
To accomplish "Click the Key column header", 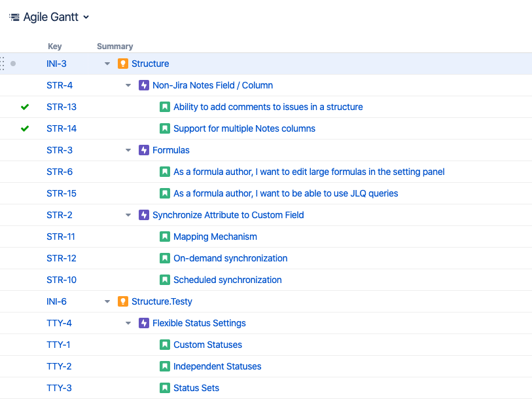I will pyautogui.click(x=55, y=47).
